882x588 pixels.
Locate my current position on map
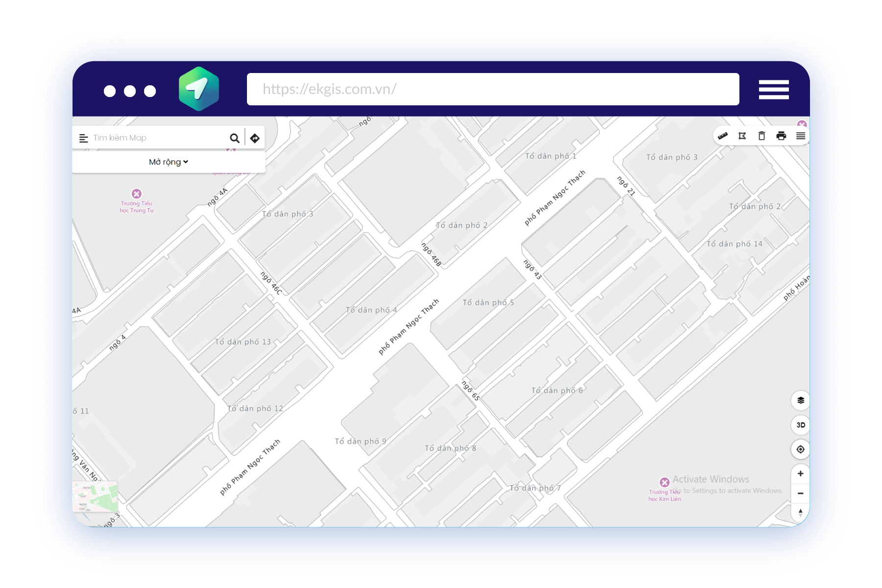801,449
